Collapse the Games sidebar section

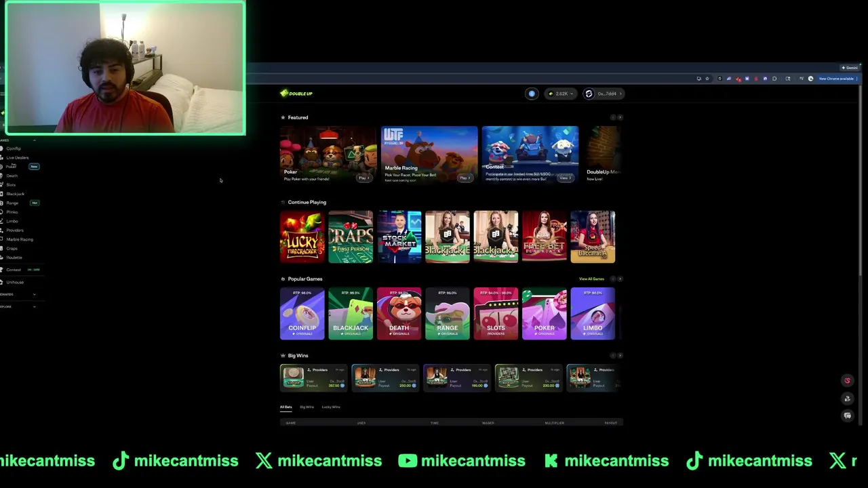[x=34, y=140]
